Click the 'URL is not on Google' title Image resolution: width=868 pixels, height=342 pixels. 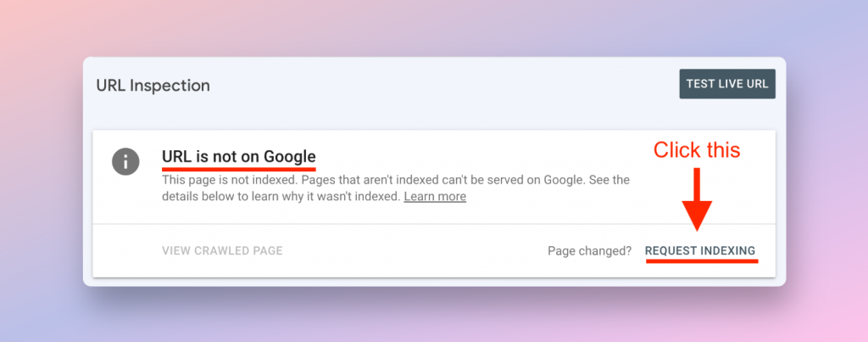tap(238, 157)
